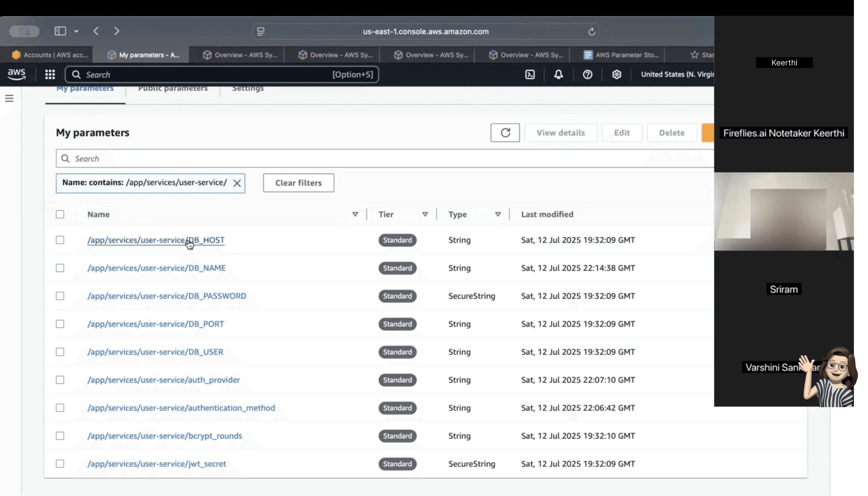
Task: Select all parameters with header checkbox
Action: pyautogui.click(x=60, y=214)
